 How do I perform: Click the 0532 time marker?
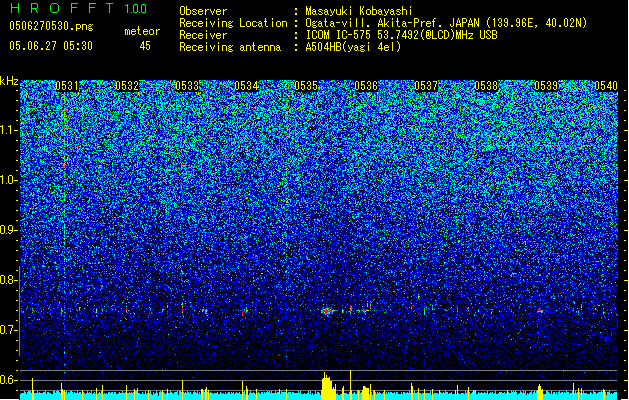127,86
